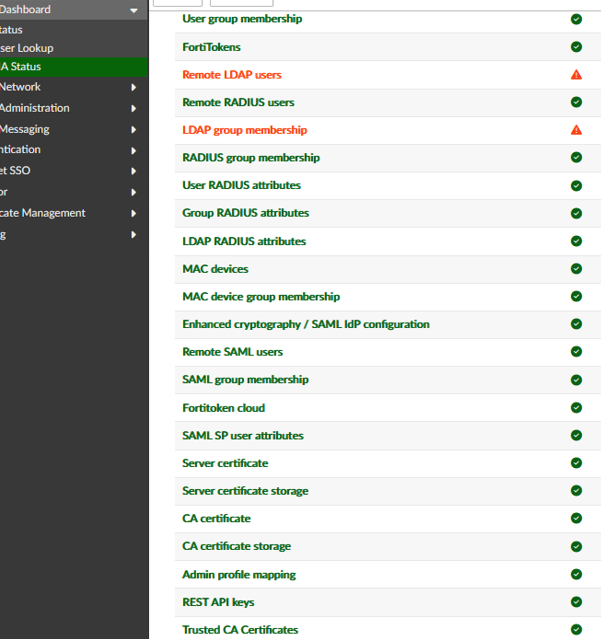Click the check icon for SAML SP user attributes

576,435
